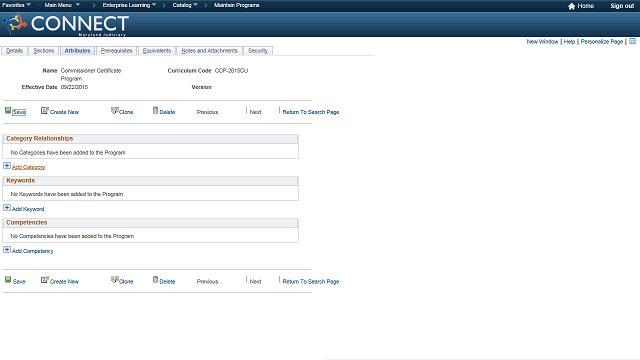Click the Add Competency plus icon
This screenshot has width=640, height=360.
coord(7,249)
